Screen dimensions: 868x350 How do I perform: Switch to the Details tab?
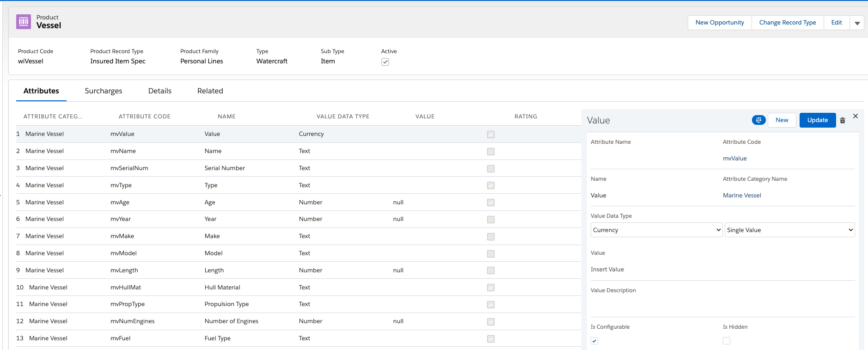coord(160,91)
